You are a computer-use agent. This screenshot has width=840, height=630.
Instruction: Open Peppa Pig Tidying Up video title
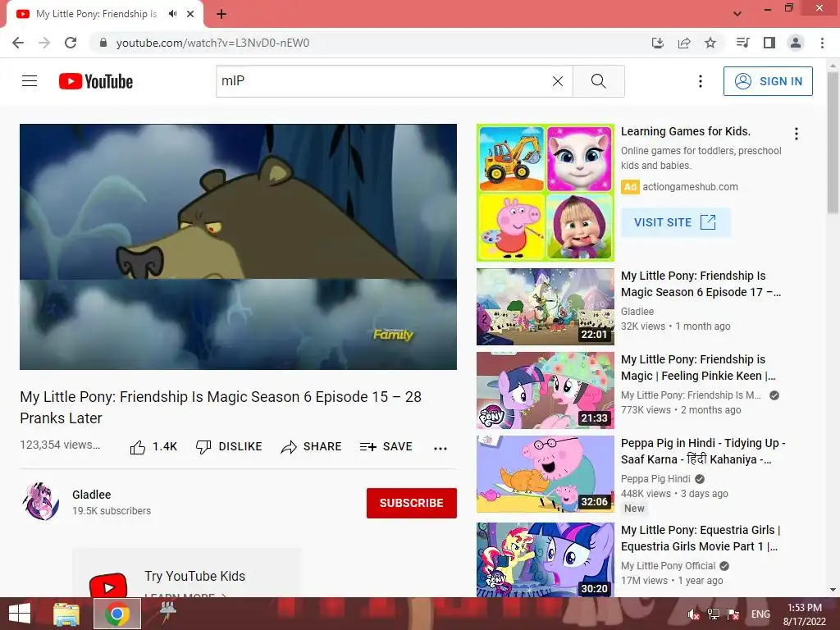click(703, 451)
